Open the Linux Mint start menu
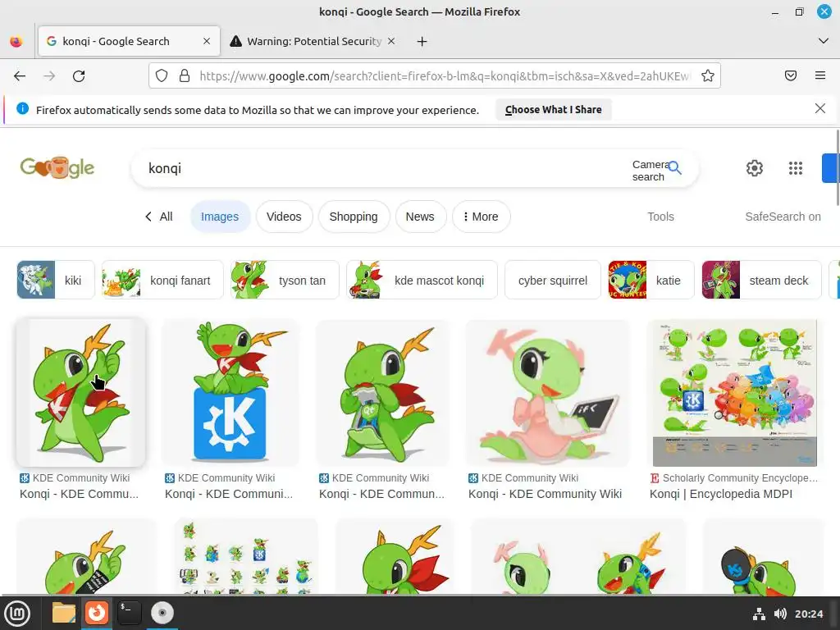 (17, 613)
